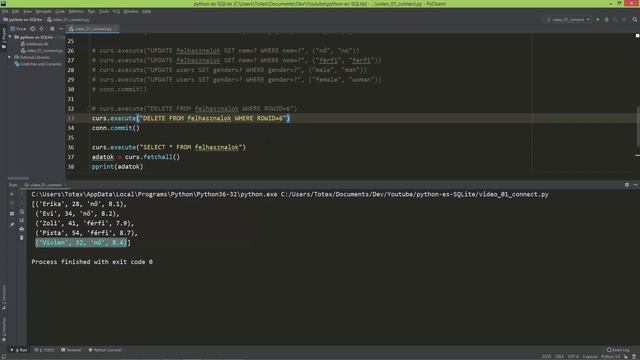This screenshot has height=360, width=640.
Task: Open the Run tool window button at bottom
Action: (x=19, y=350)
